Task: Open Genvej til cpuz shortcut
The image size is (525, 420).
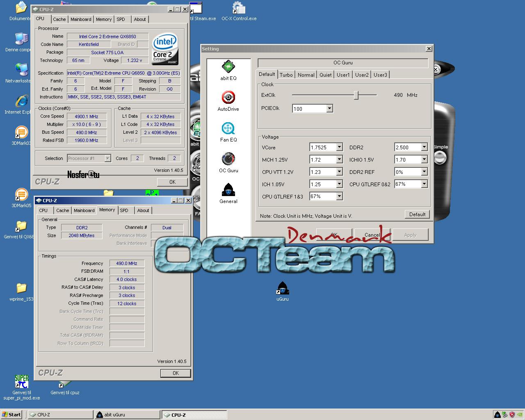Action: pos(65,388)
